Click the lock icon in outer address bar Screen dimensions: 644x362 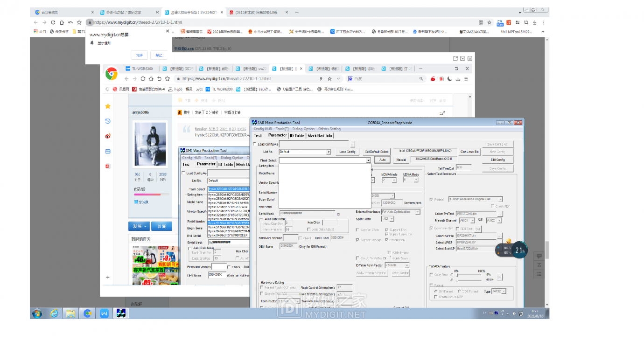[90, 22]
